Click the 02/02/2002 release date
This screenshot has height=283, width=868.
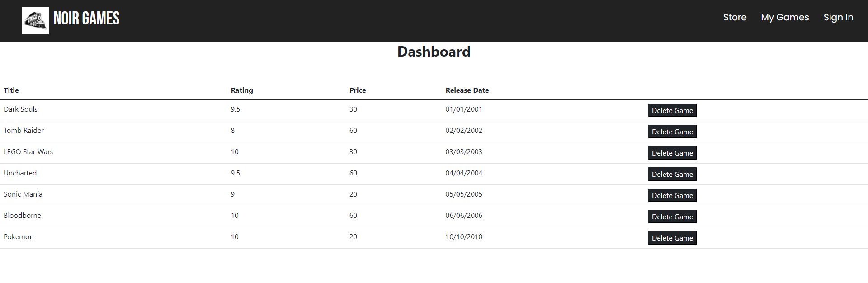[x=464, y=130]
